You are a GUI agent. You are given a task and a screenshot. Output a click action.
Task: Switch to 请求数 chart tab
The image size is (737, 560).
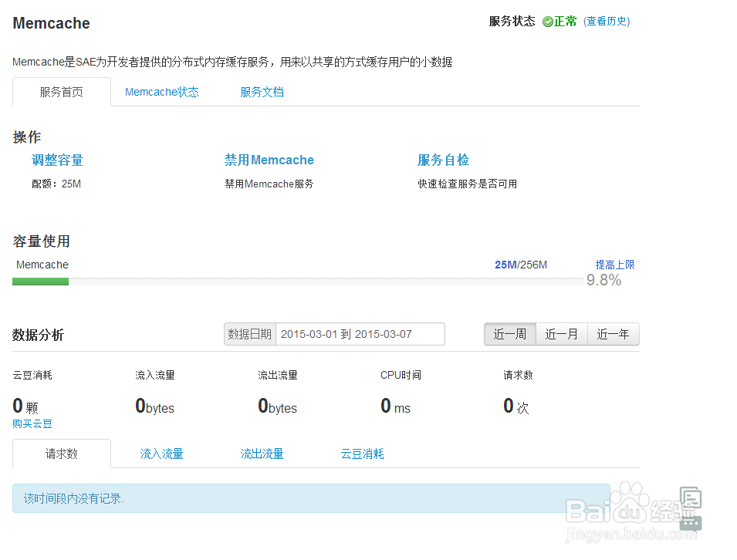[62, 454]
